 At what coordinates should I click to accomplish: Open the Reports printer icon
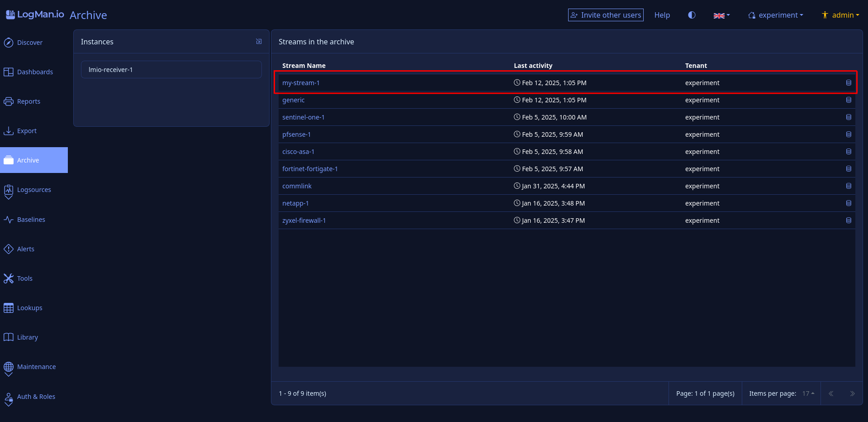click(9, 101)
